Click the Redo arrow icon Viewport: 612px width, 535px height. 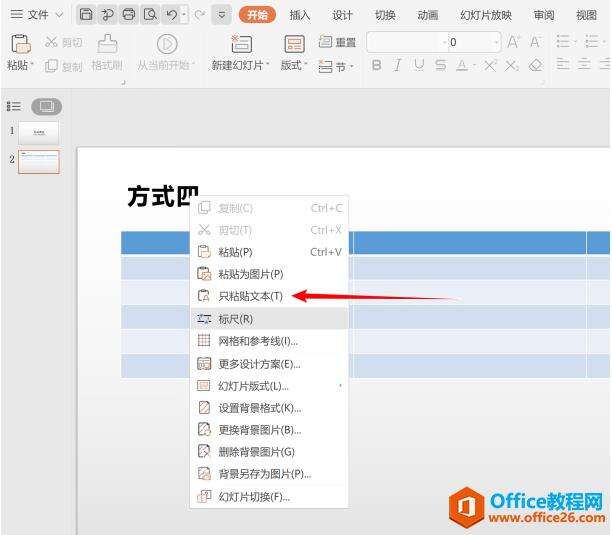pyautogui.click(x=200, y=15)
